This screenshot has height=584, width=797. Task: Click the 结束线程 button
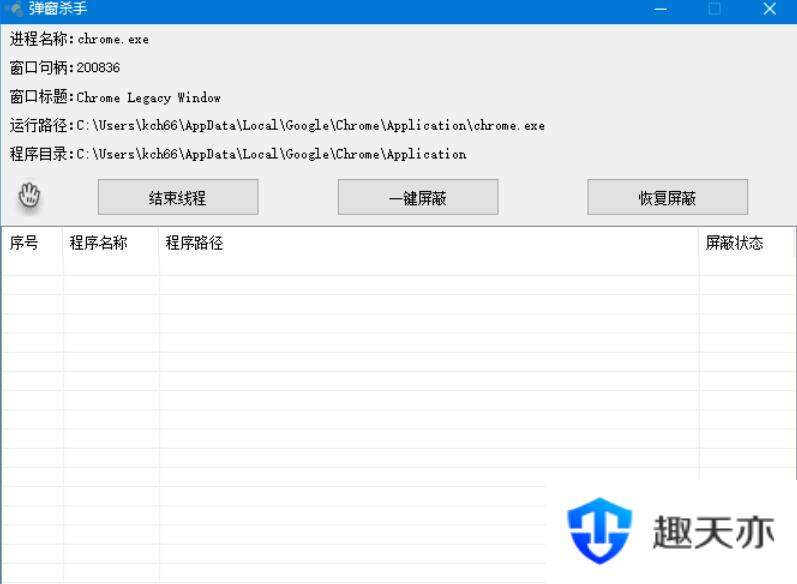pyautogui.click(x=178, y=197)
